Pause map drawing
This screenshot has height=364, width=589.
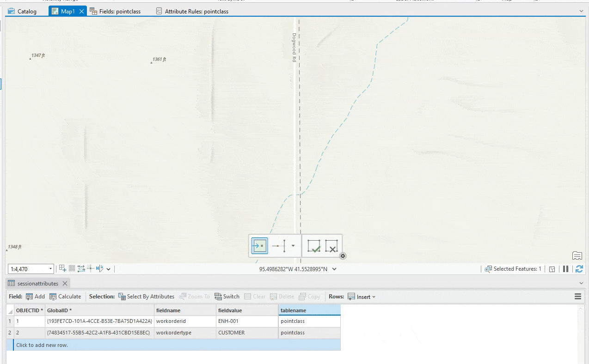tap(565, 269)
